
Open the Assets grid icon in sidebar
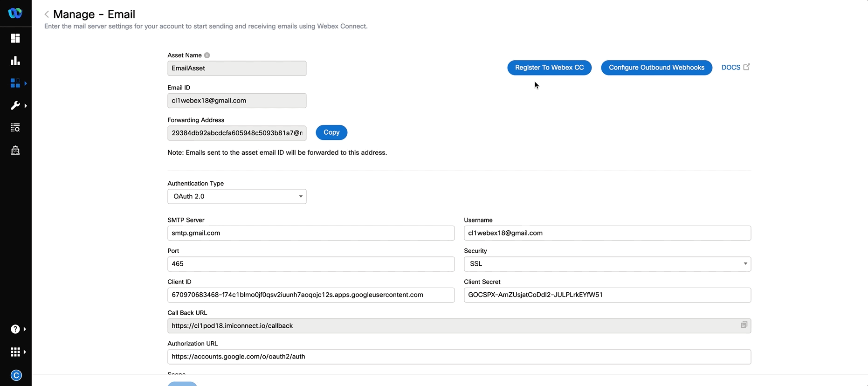coord(15,83)
